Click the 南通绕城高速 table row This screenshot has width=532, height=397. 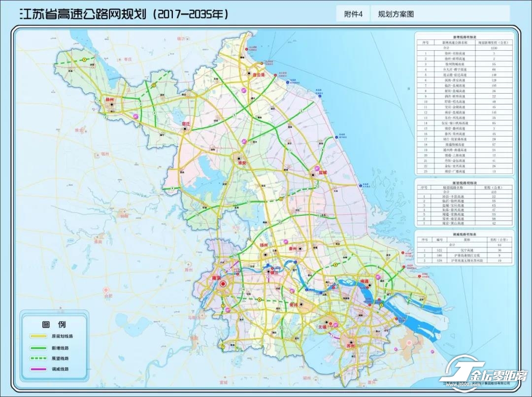[x=465, y=144]
